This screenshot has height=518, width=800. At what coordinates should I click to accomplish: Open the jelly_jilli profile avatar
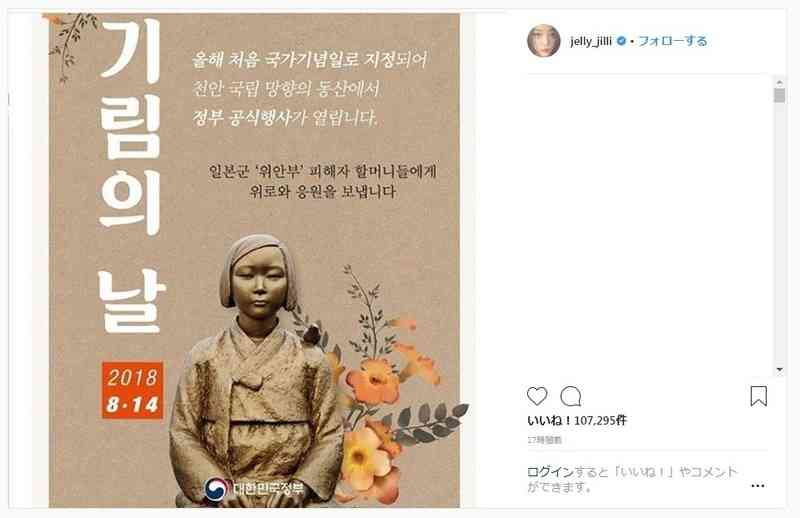pos(543,41)
